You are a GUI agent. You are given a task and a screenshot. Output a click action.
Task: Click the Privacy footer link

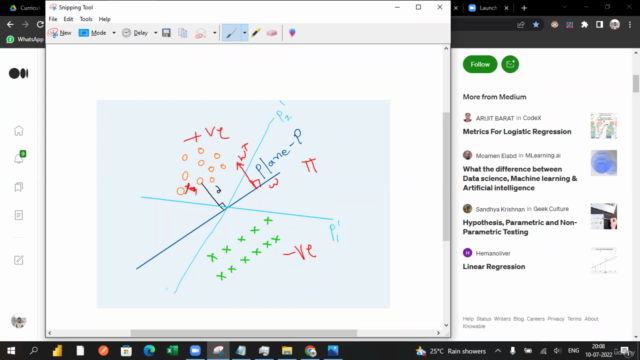(556, 319)
